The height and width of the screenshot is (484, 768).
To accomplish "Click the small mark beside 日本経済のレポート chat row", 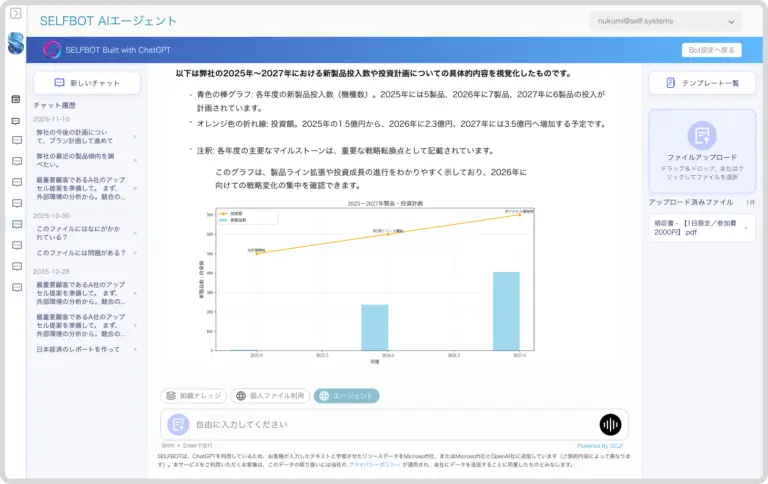I will (x=135, y=349).
